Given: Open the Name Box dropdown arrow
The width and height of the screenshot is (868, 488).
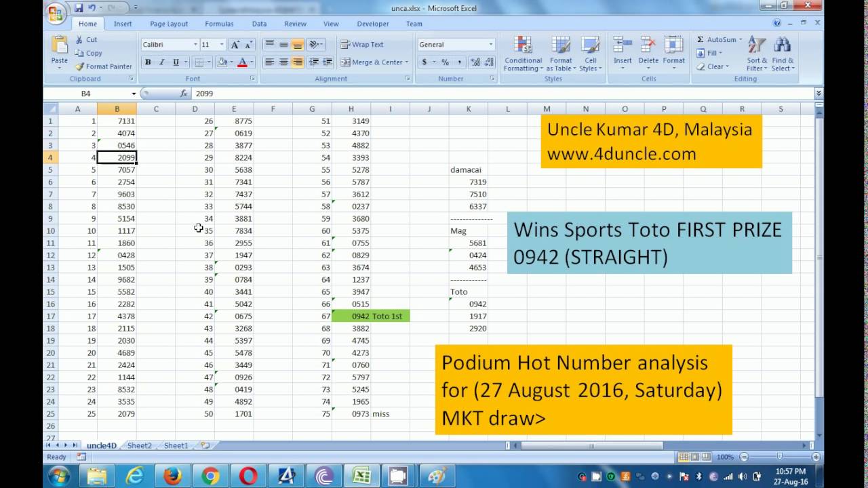Looking at the screenshot, I should tap(134, 94).
